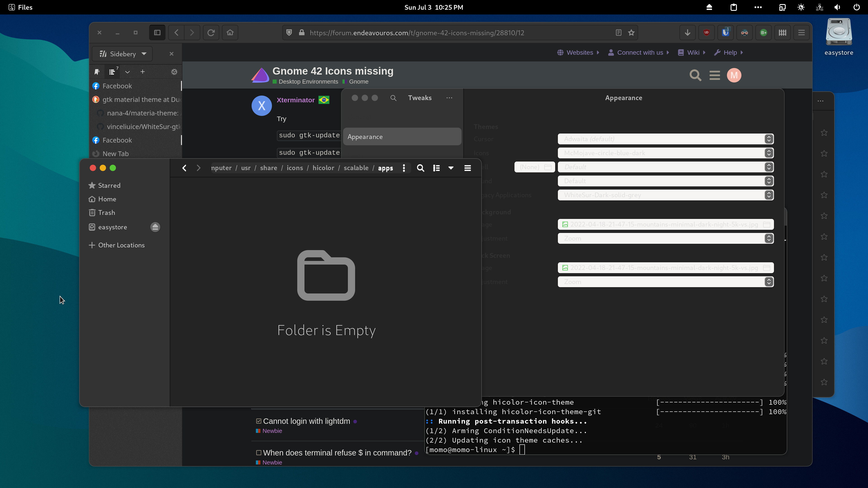Toggle list view in Files window

[436, 168]
